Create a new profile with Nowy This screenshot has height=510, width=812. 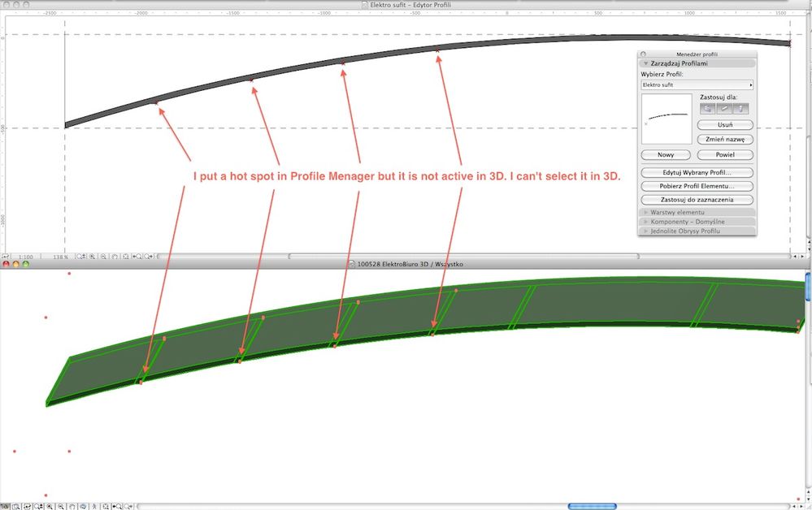click(666, 154)
